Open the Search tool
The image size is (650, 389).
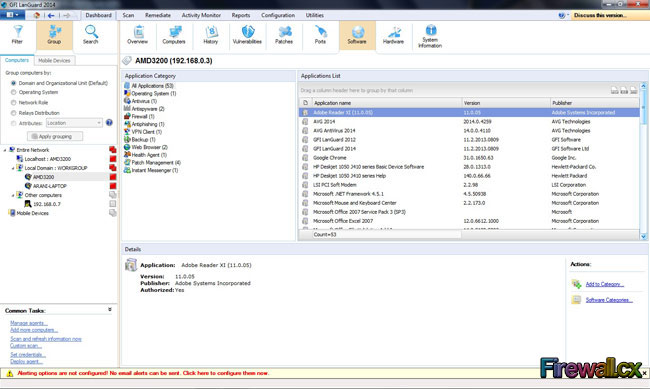[90, 34]
